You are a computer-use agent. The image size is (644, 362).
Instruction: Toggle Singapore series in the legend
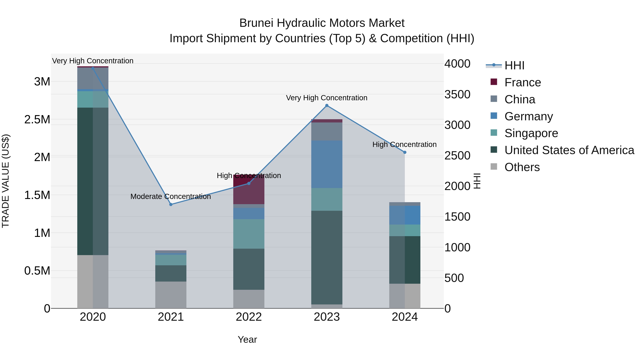[524, 133]
